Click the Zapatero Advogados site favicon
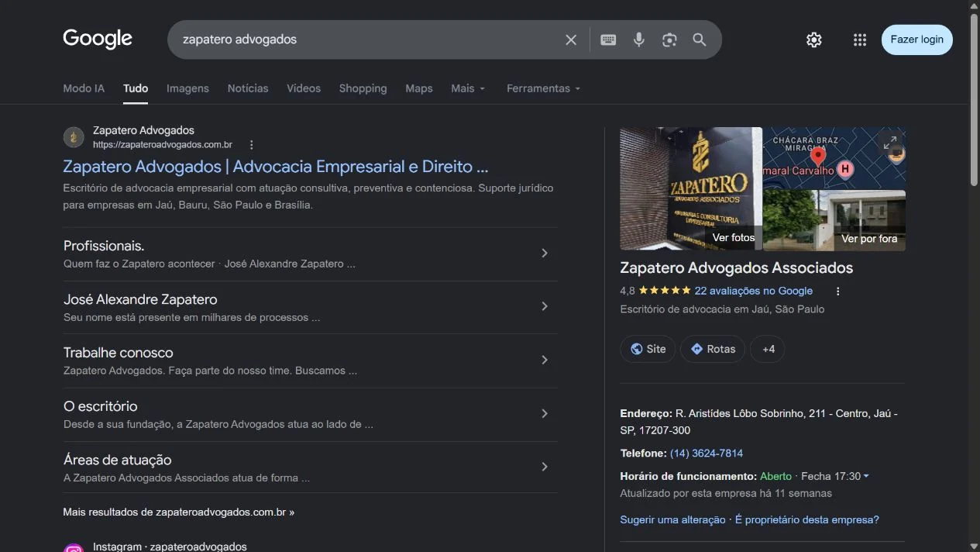 click(x=74, y=137)
